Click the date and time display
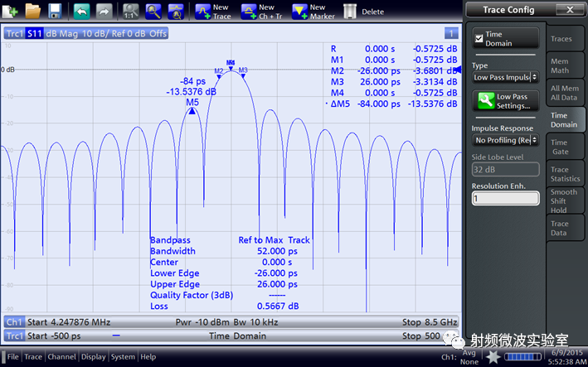Viewport: 588px width, 367px height. (x=567, y=357)
